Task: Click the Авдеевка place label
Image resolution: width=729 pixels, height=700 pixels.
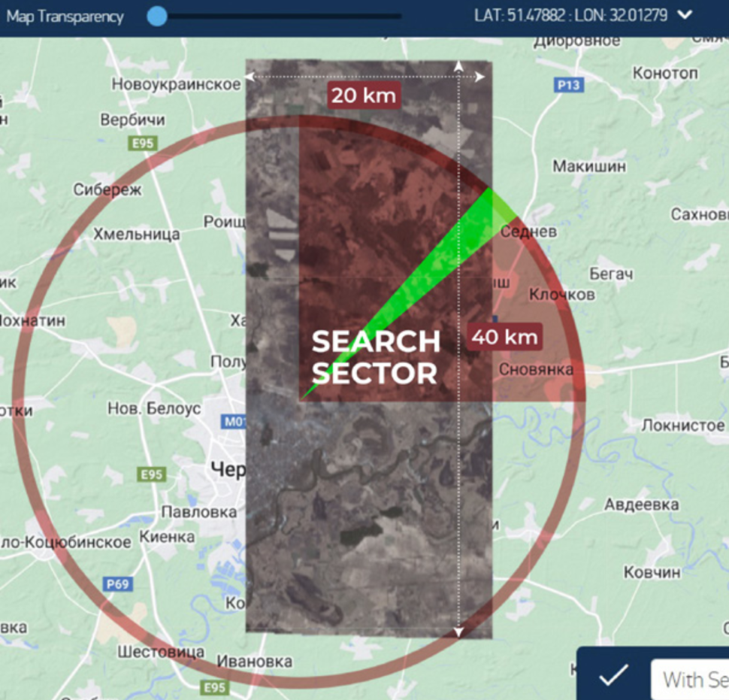Action: click(x=641, y=505)
